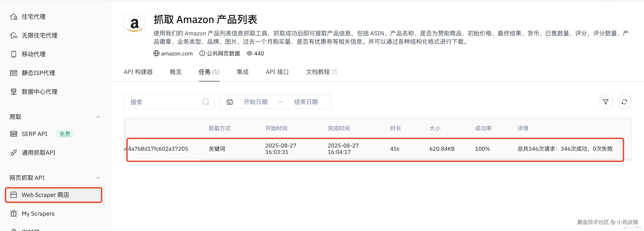Screen dimensions: 644x231
Task: Open My Scrapers in sidebar
Action: point(38,214)
